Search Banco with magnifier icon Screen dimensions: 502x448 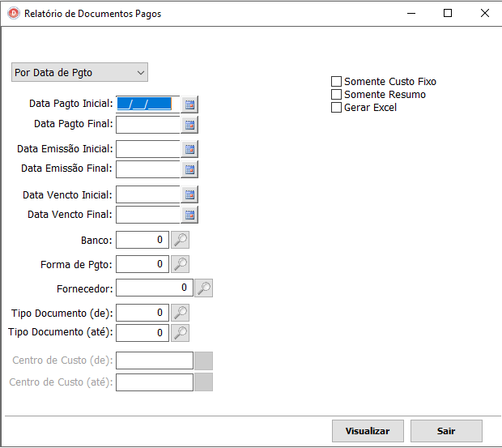(x=180, y=240)
